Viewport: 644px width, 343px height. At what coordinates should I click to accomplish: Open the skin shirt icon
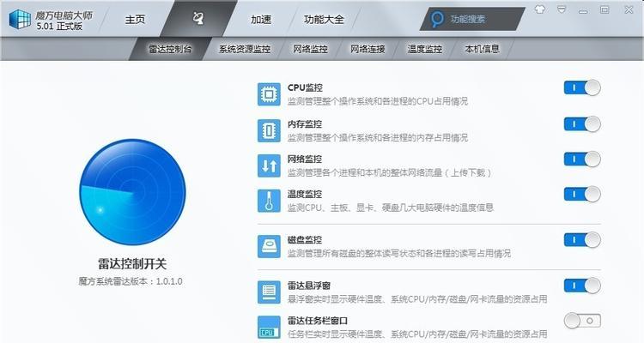click(540, 9)
